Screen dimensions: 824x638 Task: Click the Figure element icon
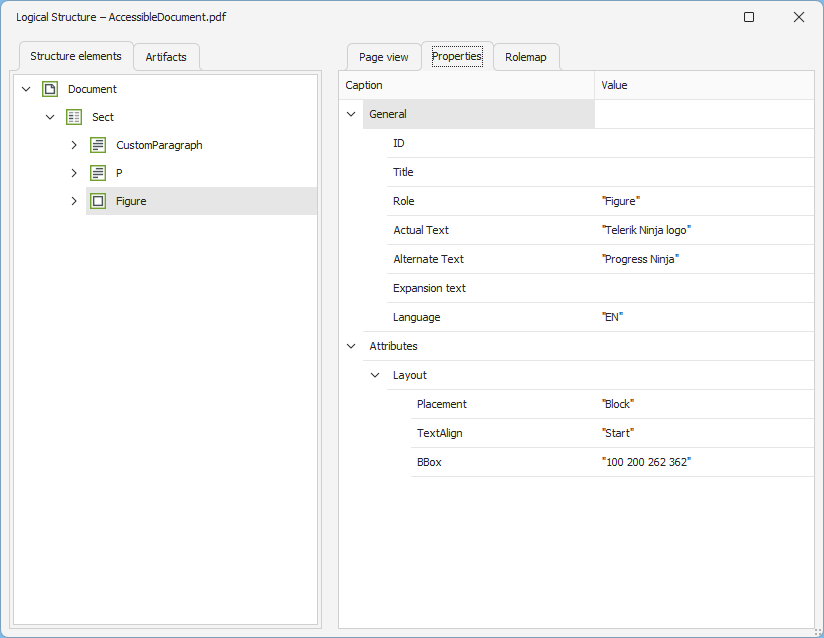98,201
